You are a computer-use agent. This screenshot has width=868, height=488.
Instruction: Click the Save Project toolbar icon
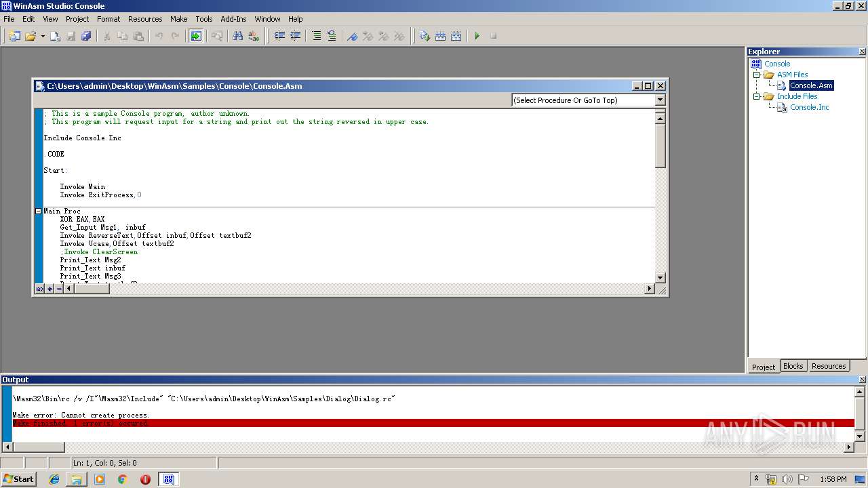(86, 36)
